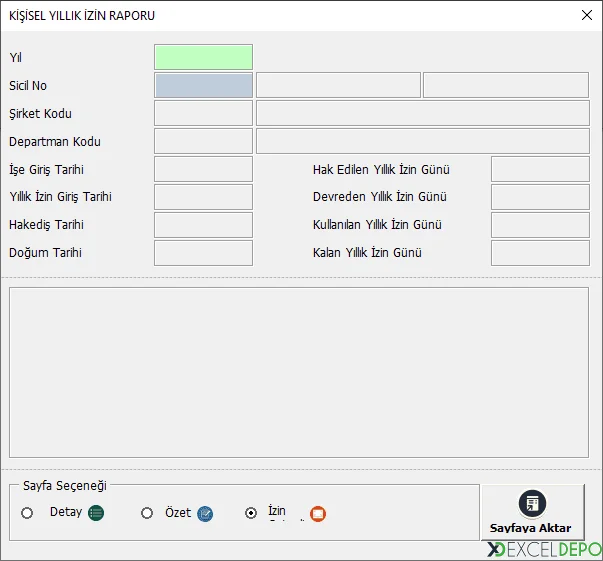Close the Kişisel Yıllık İzin Raporu dialog
The image size is (603, 561).
tap(586, 15)
